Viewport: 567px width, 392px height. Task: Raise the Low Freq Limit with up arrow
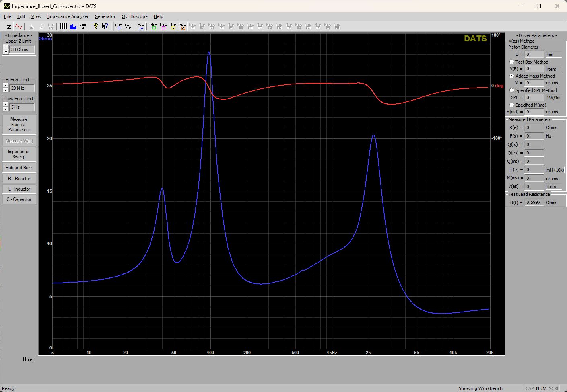point(6,105)
